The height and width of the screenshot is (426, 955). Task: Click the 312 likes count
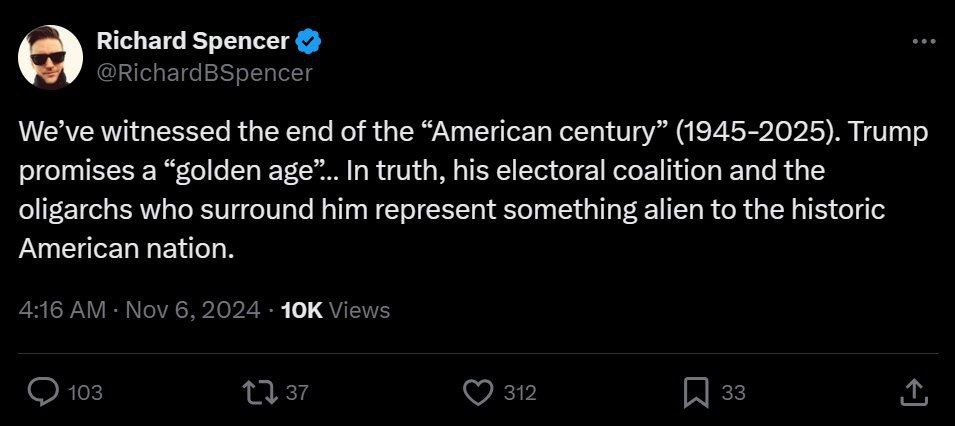tap(519, 393)
